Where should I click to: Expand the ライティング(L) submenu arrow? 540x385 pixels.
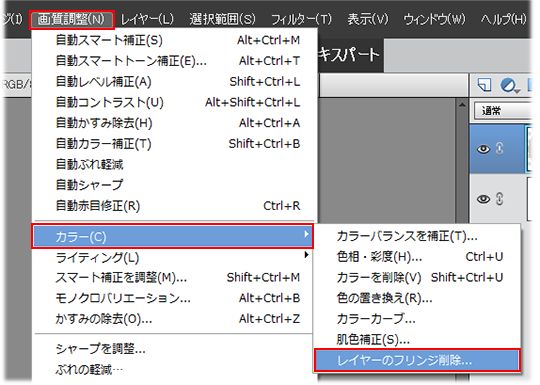pyautogui.click(x=306, y=255)
